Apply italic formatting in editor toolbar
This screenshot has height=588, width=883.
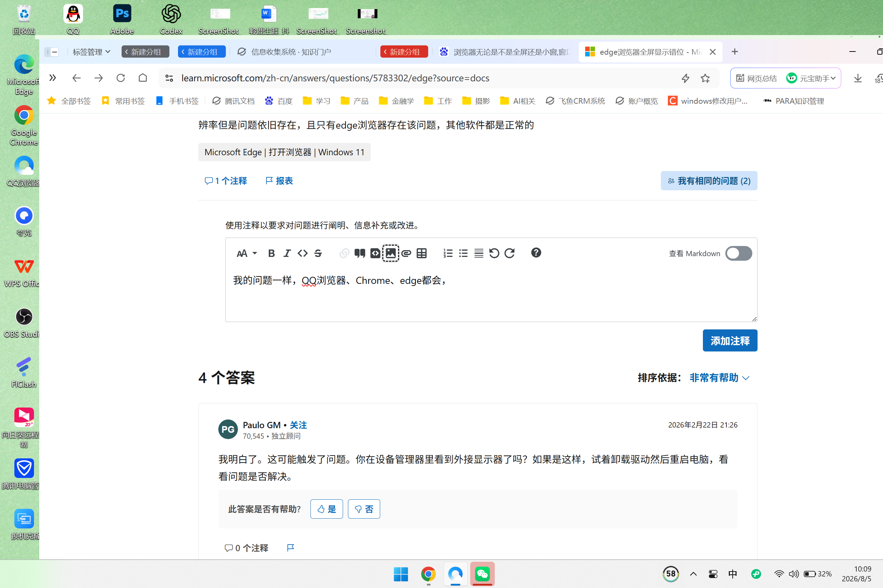[x=287, y=253]
